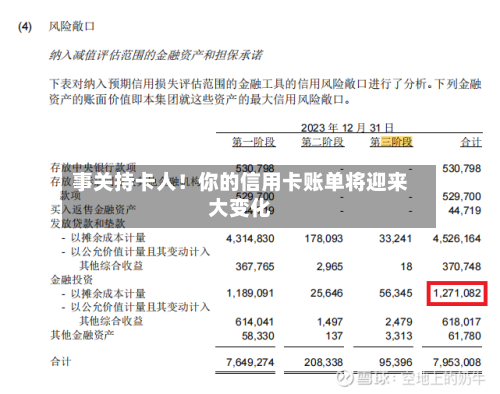Click the value 1,497
The height and width of the screenshot is (394, 500).
coord(330,322)
